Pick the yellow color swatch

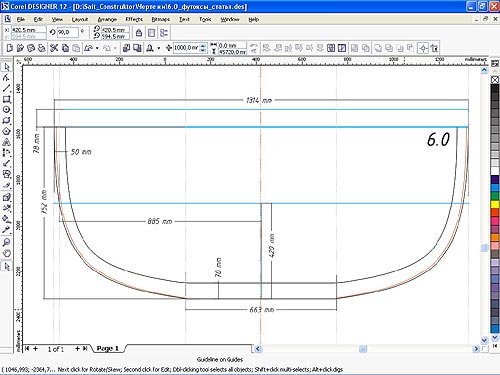click(495, 204)
